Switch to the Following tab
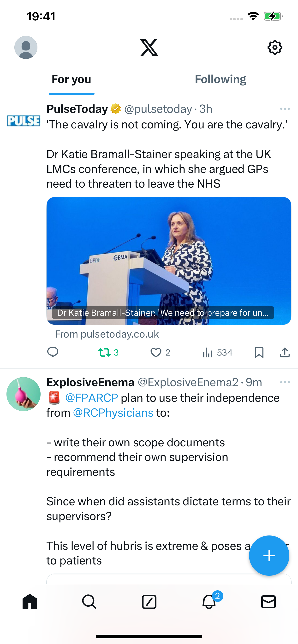 pyautogui.click(x=220, y=80)
